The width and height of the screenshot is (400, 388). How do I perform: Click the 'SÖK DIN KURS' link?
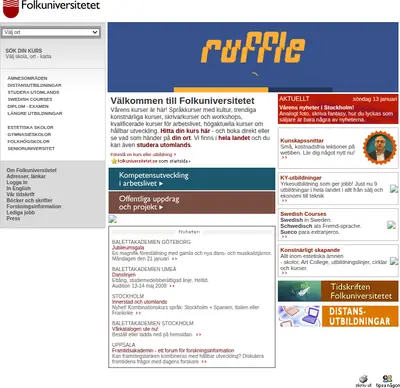[24, 51]
